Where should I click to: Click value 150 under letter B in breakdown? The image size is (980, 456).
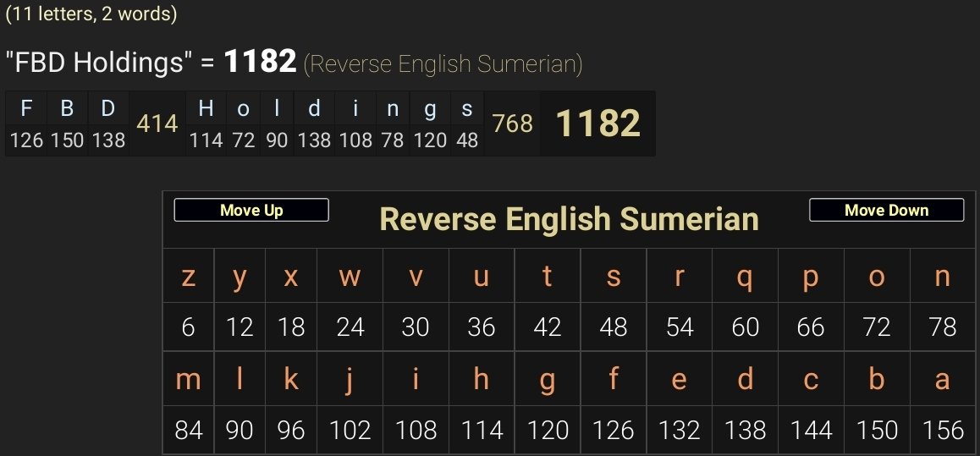pos(68,140)
